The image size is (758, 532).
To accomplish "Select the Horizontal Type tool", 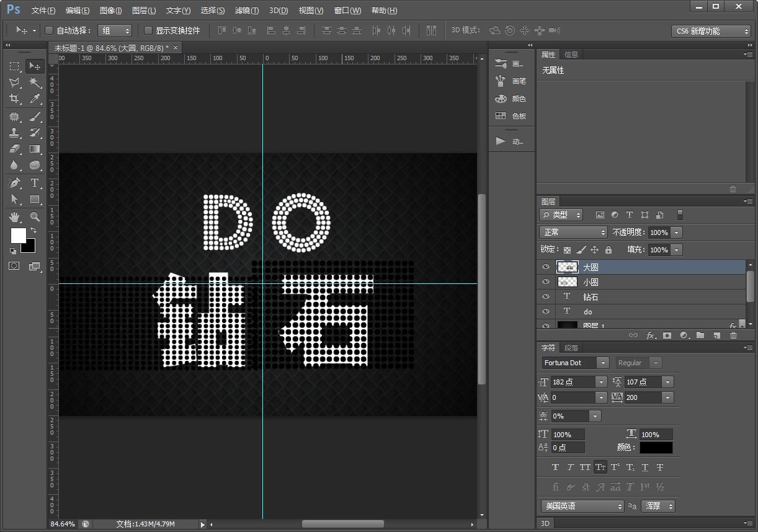I will (35, 182).
